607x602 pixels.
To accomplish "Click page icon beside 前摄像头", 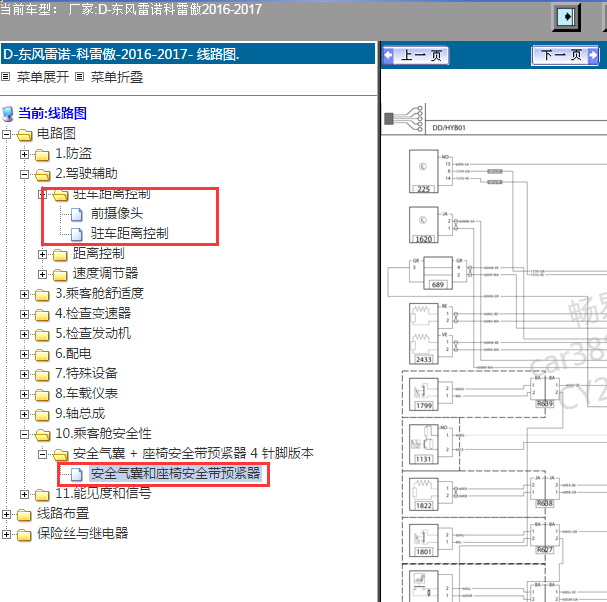I will 77,214.
